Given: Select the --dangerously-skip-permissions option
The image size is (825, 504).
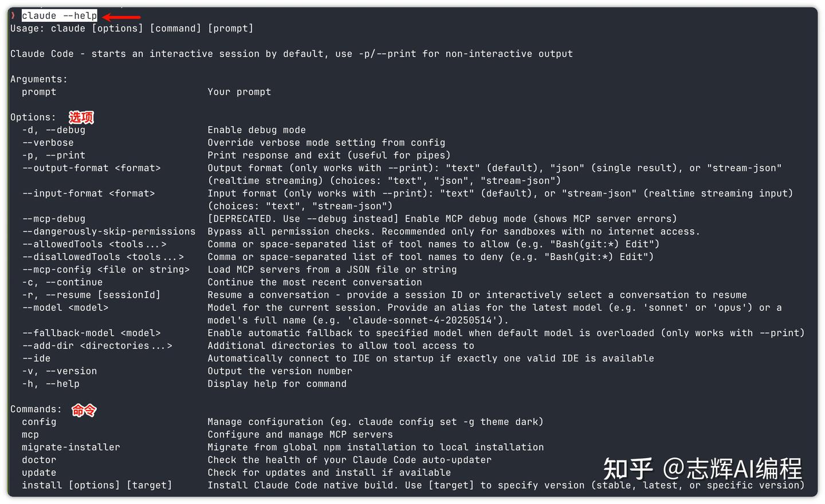Looking at the screenshot, I should pyautogui.click(x=109, y=231).
